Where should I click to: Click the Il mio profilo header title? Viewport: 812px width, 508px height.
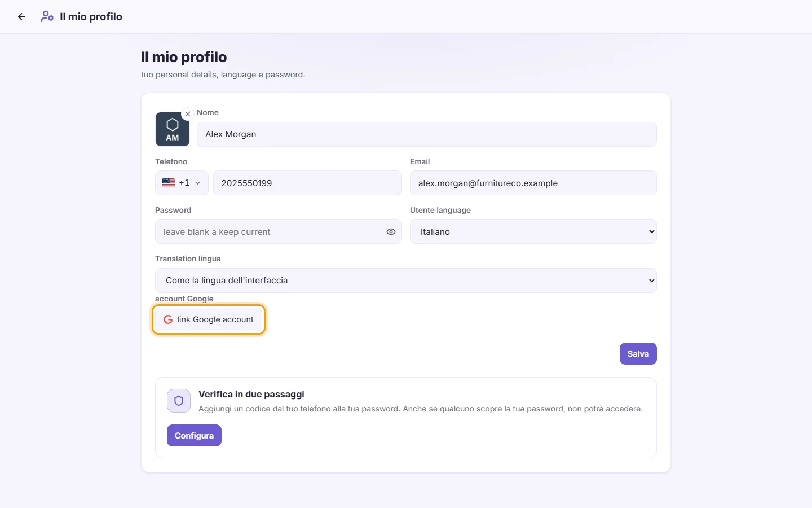pos(91,17)
